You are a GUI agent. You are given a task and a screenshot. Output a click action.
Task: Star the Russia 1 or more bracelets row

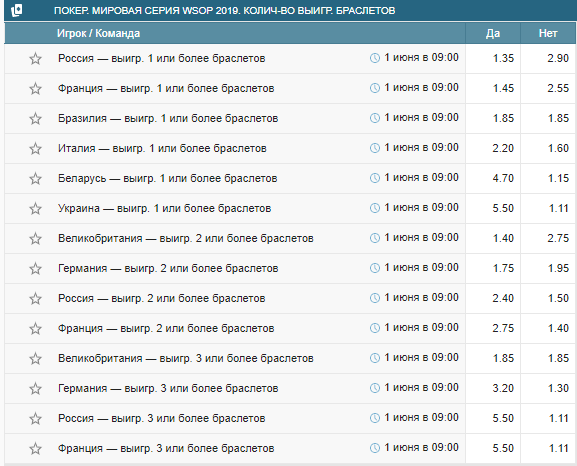coord(35,59)
